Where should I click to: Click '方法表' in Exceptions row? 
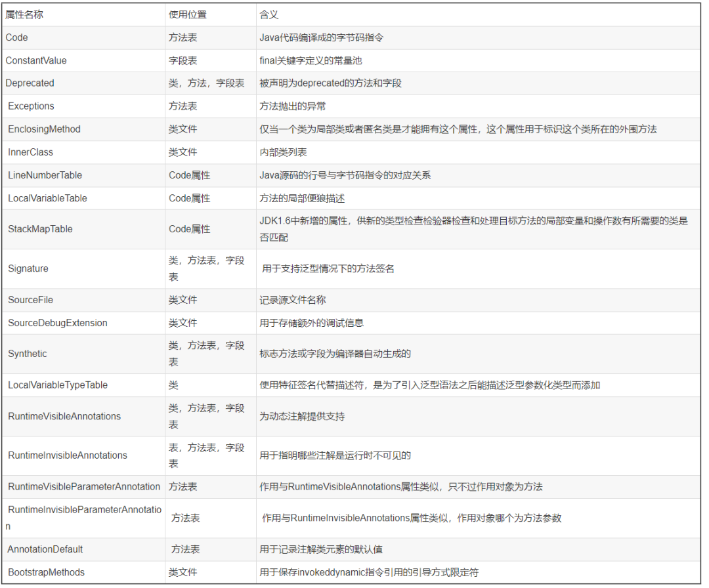pos(183,106)
